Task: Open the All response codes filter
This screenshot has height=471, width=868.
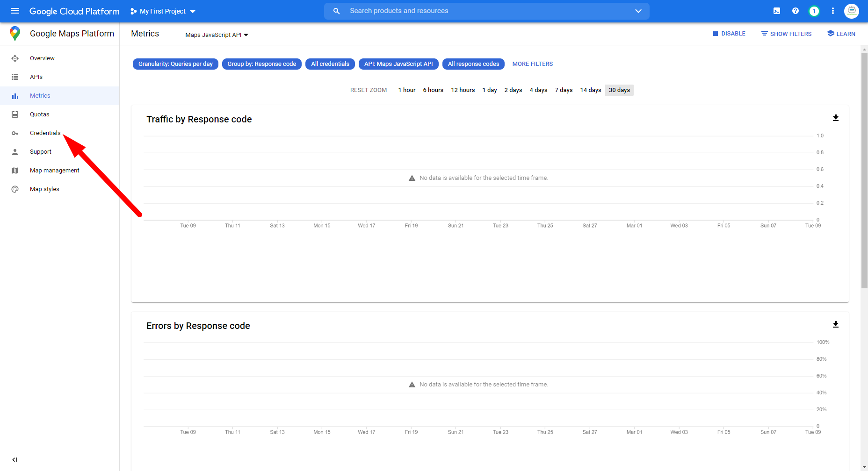Action: (473, 64)
